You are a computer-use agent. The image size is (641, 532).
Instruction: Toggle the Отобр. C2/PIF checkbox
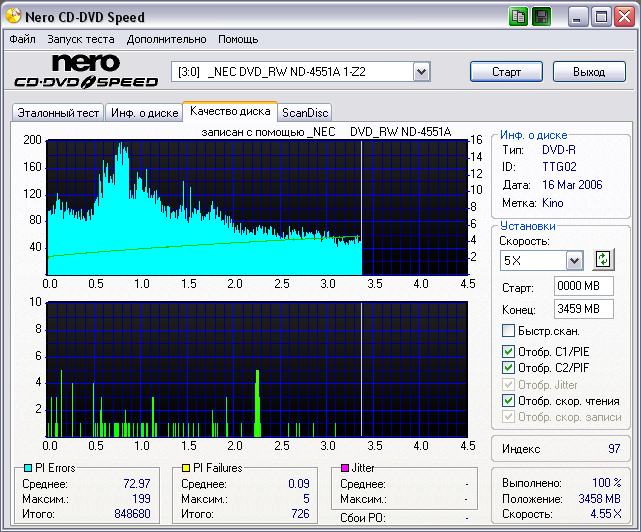(x=508, y=368)
